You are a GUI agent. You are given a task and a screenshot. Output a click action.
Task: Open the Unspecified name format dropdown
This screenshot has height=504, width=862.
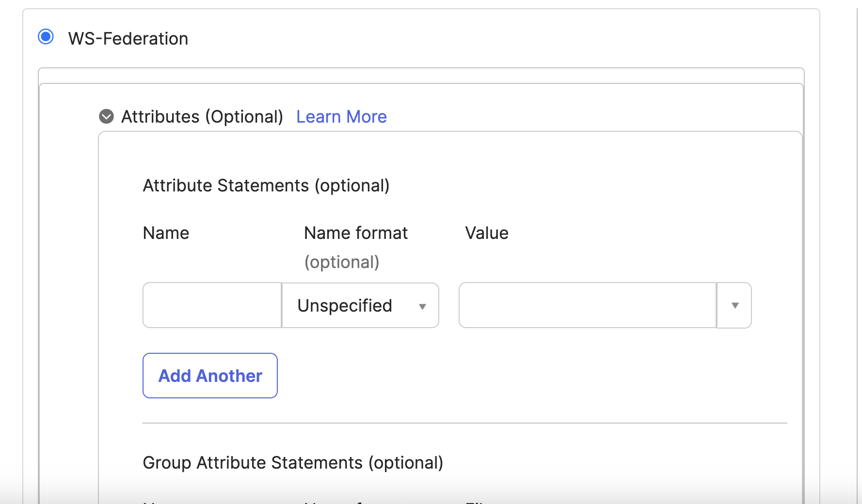(x=360, y=305)
